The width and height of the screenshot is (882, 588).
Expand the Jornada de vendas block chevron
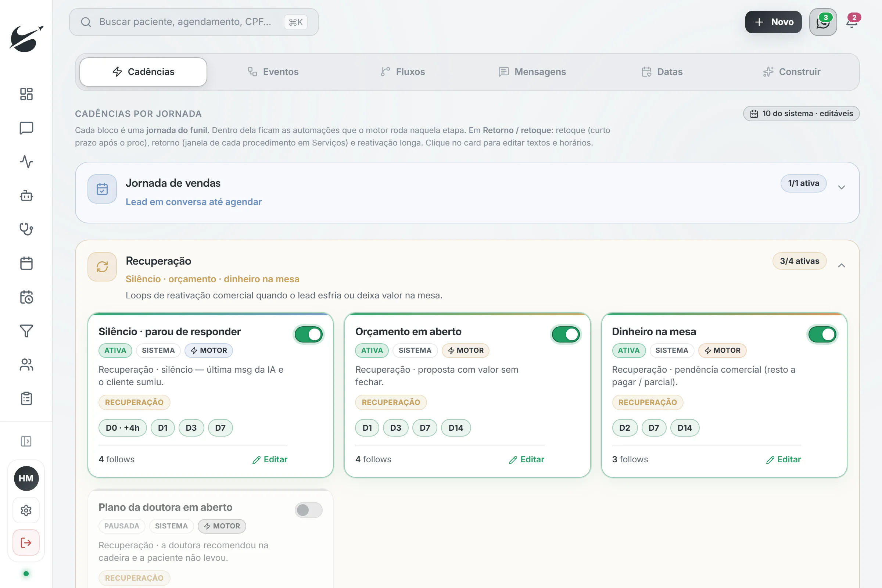[842, 187]
